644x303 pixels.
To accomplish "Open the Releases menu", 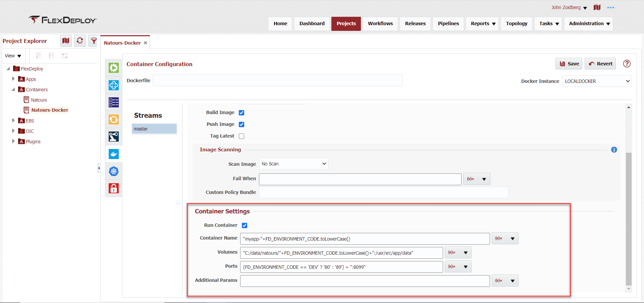I will [x=415, y=23].
